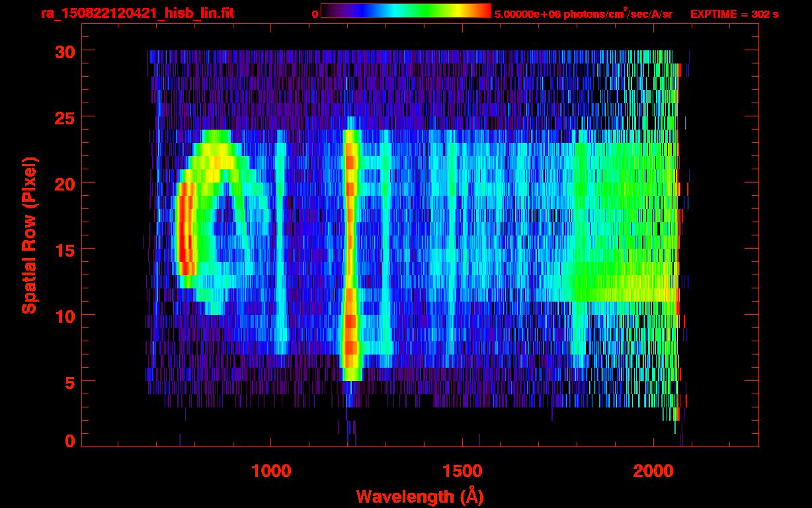Click the filename ra_150822120421_hisb_lin.fit
This screenshot has width=812, height=508.
point(137,13)
